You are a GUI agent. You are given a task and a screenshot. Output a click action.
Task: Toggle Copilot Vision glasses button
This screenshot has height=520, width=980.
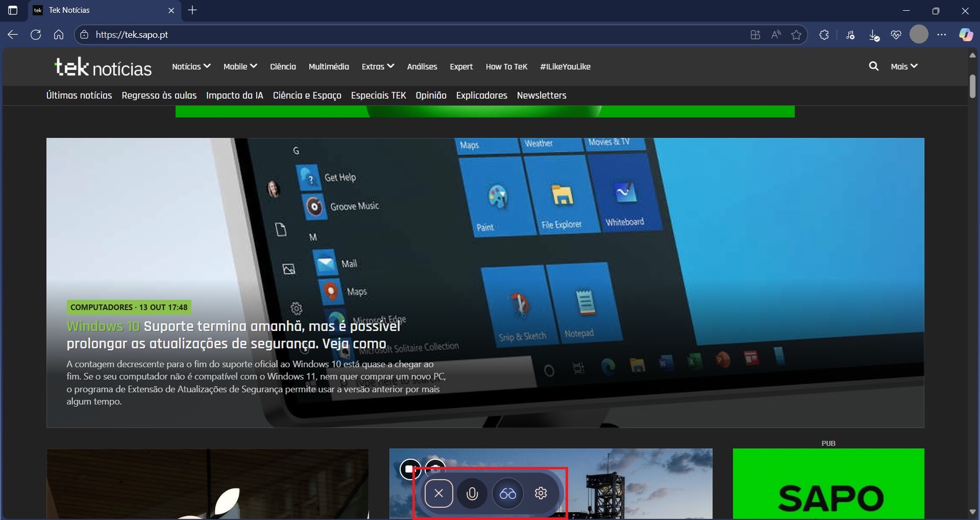(507, 493)
